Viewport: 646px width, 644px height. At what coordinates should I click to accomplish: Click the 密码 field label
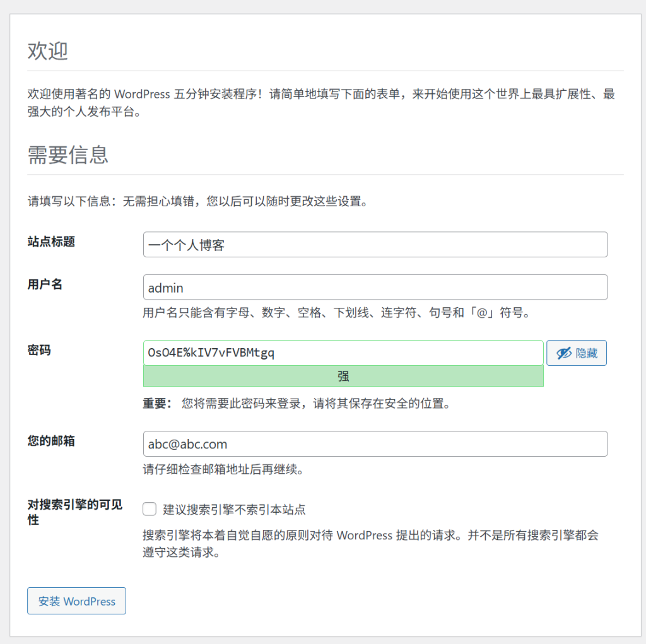[39, 350]
